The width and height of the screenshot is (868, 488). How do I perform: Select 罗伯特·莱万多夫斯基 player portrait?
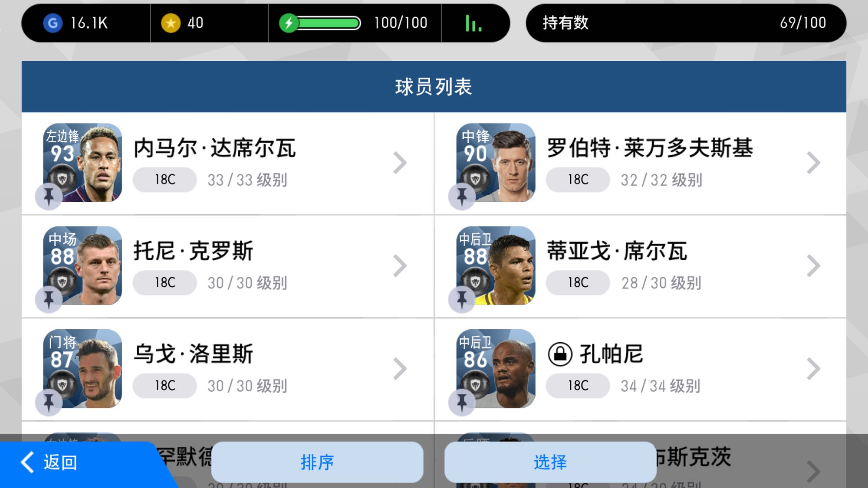point(496,163)
